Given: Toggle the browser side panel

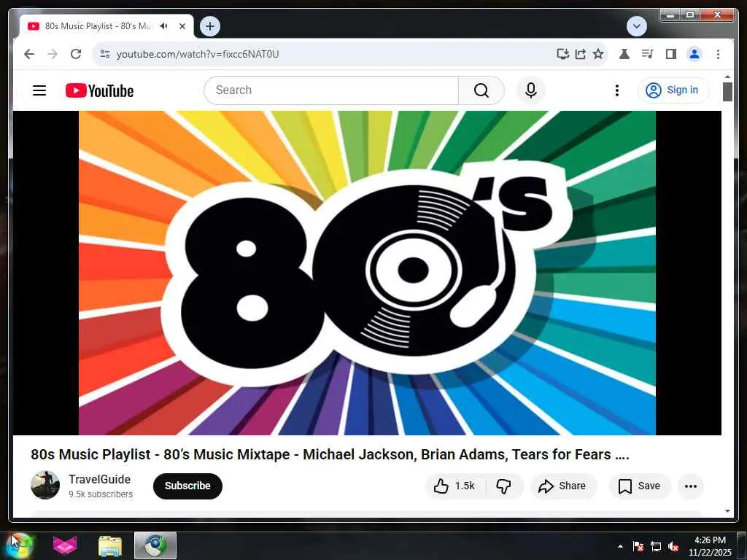Looking at the screenshot, I should [671, 54].
